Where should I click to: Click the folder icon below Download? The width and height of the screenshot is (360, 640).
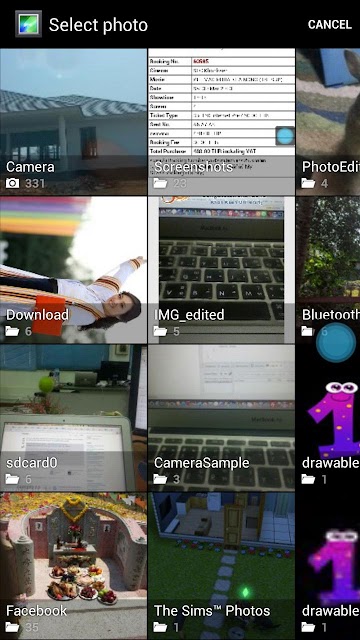[x=12, y=331]
